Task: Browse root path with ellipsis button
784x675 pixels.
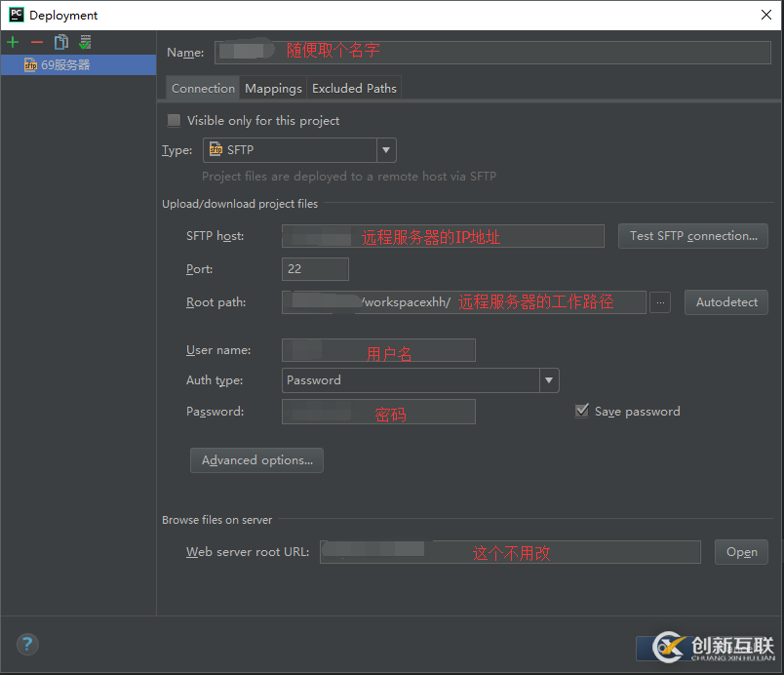Action: tap(660, 302)
